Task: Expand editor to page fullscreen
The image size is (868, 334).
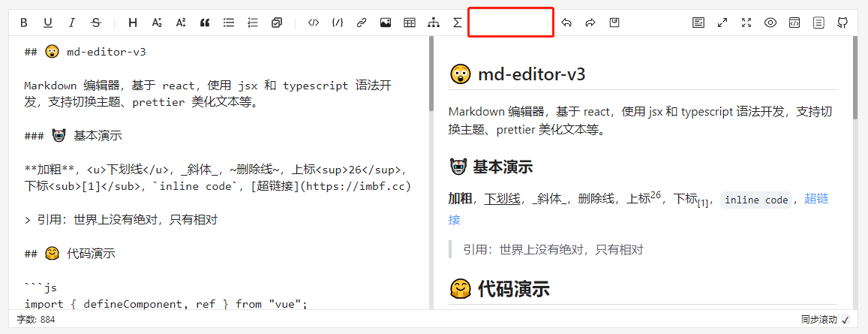Action: (722, 23)
